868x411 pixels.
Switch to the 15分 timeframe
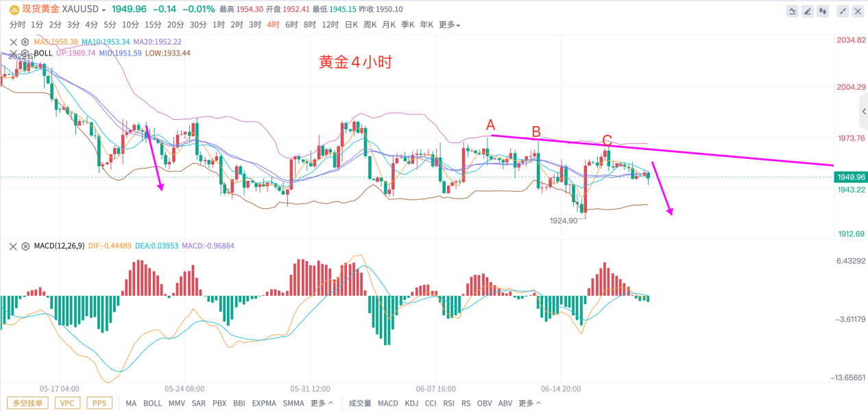pyautogui.click(x=153, y=25)
